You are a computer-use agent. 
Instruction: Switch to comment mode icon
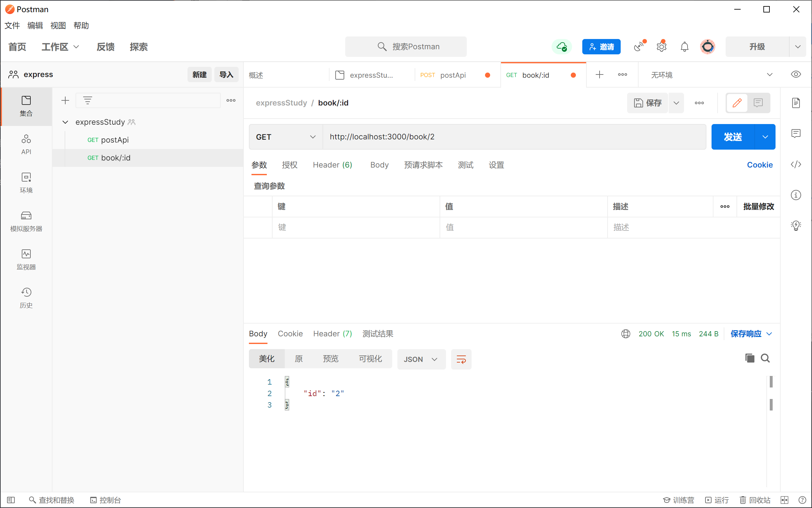coord(758,103)
